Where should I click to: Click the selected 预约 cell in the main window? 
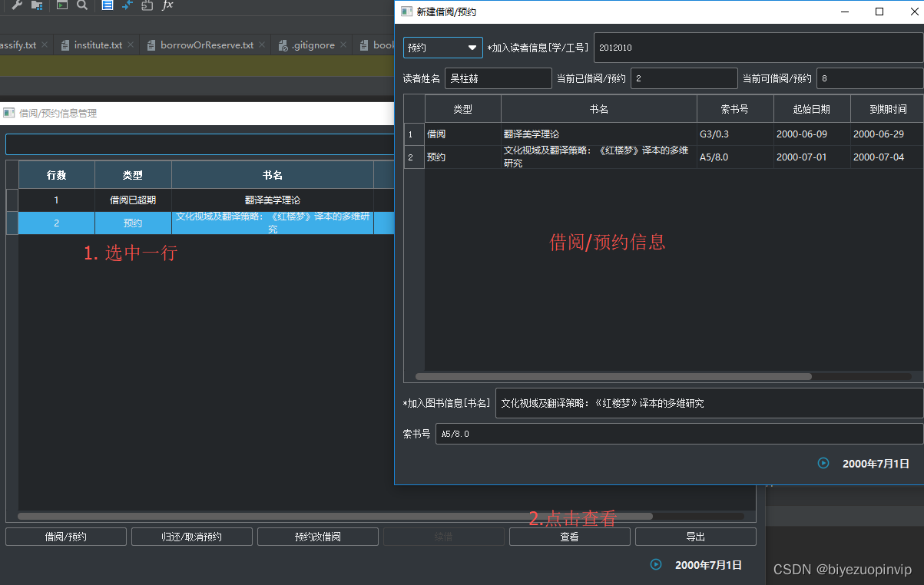point(133,223)
